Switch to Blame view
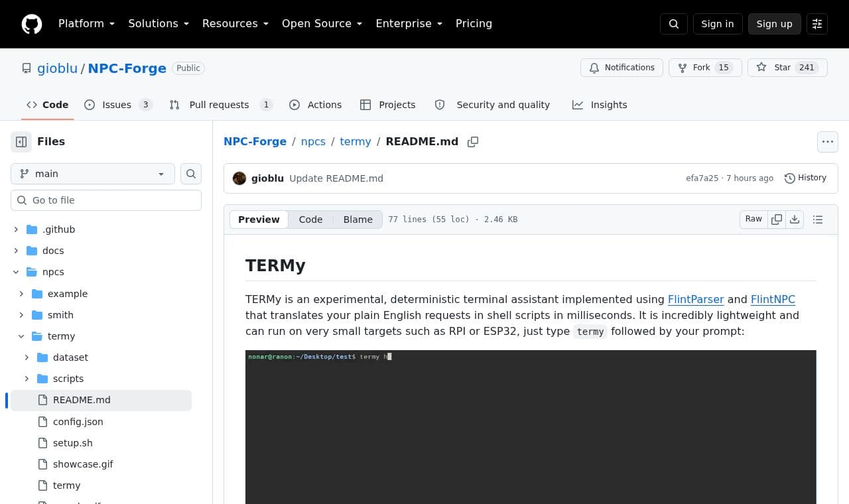849x504 pixels. (358, 220)
